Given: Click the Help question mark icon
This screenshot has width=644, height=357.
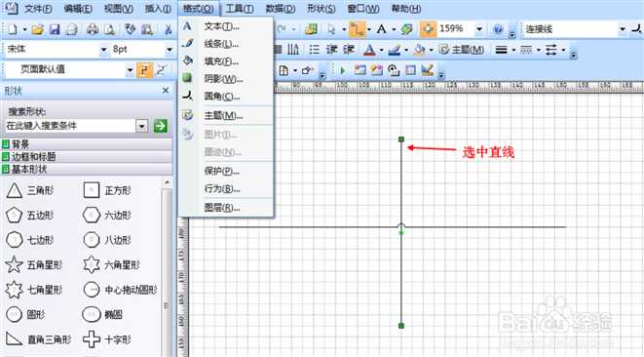Looking at the screenshot, I should click(498, 29).
